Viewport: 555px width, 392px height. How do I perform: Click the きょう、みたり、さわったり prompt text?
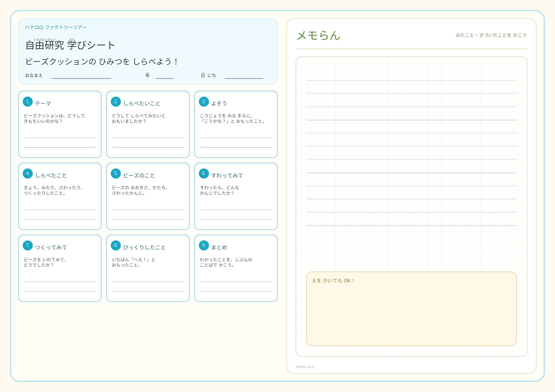(53, 188)
